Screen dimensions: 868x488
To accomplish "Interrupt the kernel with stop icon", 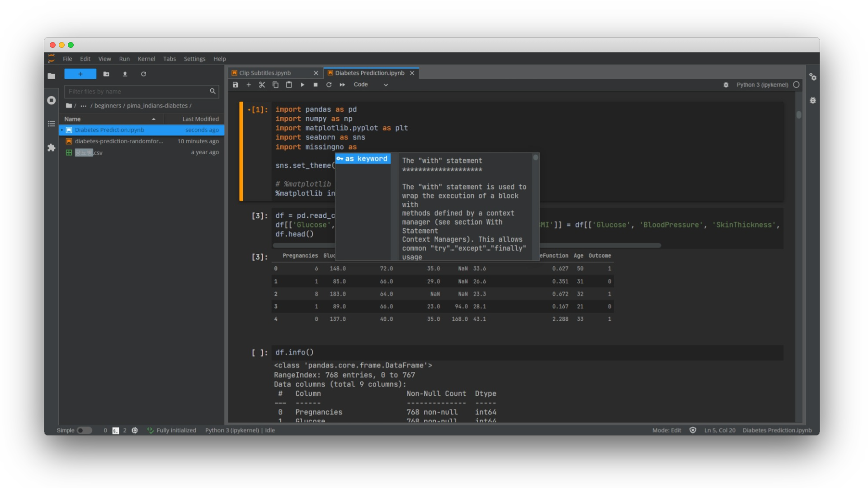I will point(316,84).
